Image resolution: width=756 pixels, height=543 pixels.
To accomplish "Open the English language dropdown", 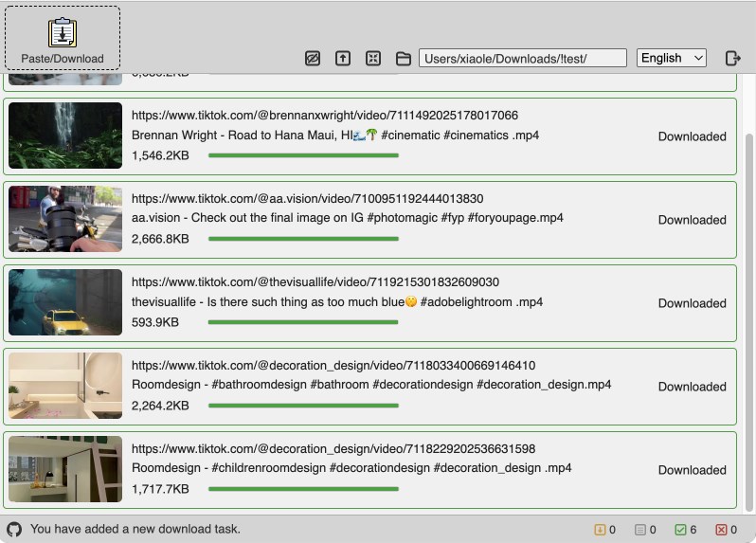I will 671,58.
